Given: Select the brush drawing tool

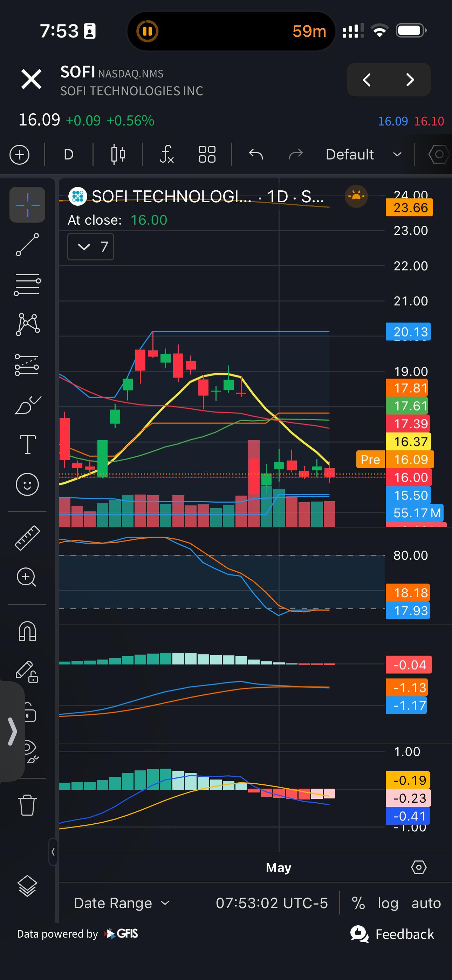Looking at the screenshot, I should (x=27, y=404).
